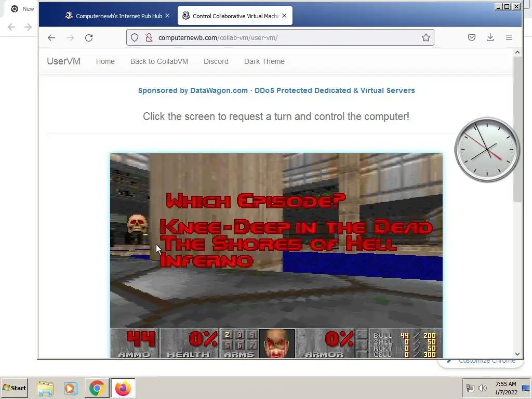Select The Shores of Hell episode
This screenshot has height=399, width=532.
pyautogui.click(x=278, y=244)
